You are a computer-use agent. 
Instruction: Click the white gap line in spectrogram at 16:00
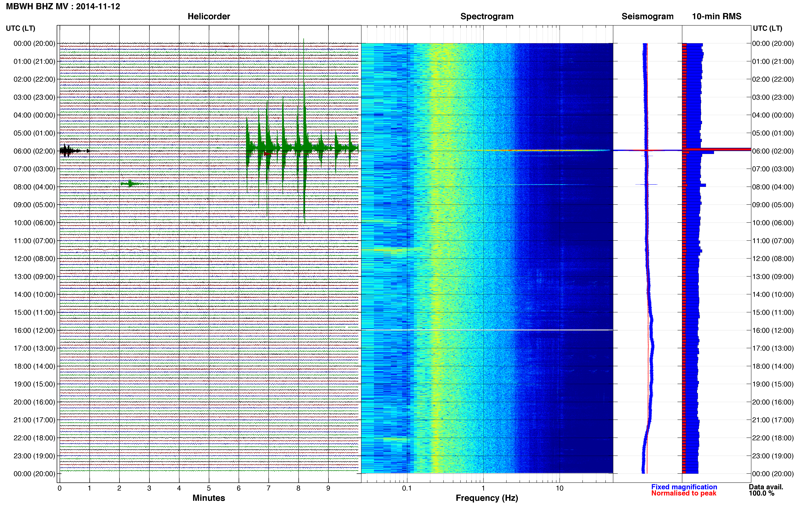[487, 330]
